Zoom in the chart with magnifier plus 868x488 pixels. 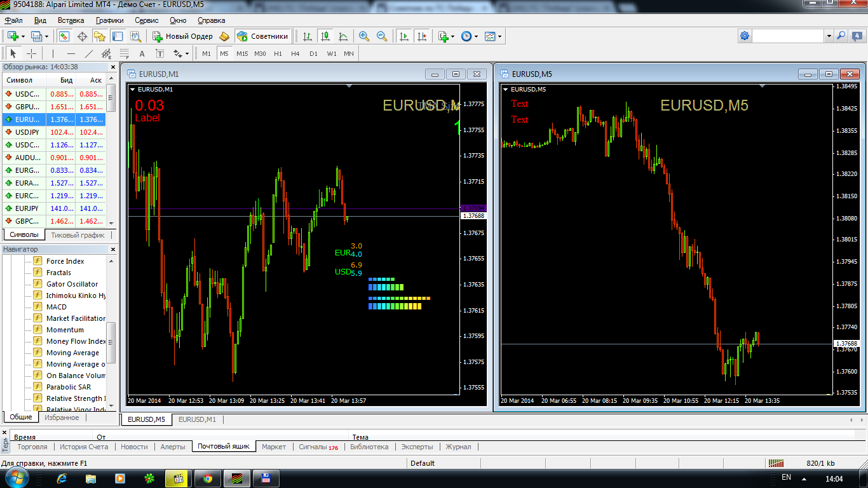[x=364, y=36]
